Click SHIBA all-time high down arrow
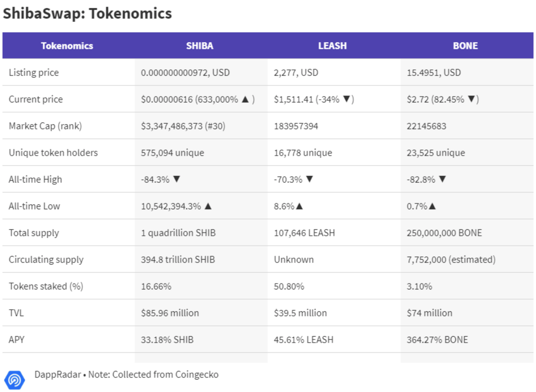Viewport: 536px width, 392px height. (177, 179)
